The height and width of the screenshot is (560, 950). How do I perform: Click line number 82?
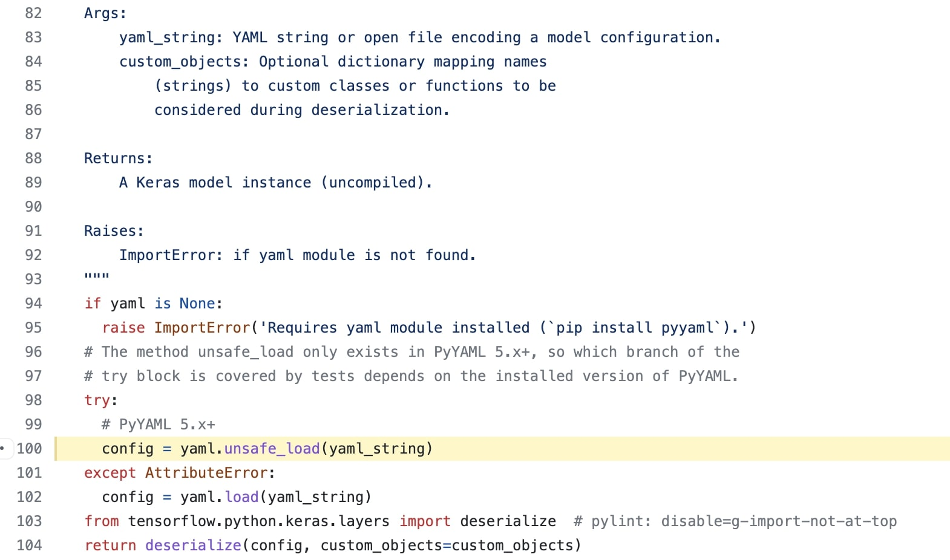pyautogui.click(x=33, y=13)
